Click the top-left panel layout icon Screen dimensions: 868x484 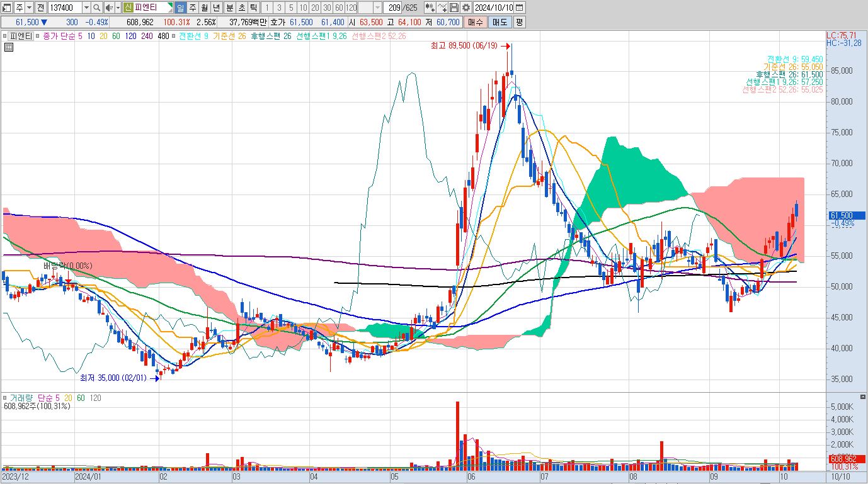point(7,8)
